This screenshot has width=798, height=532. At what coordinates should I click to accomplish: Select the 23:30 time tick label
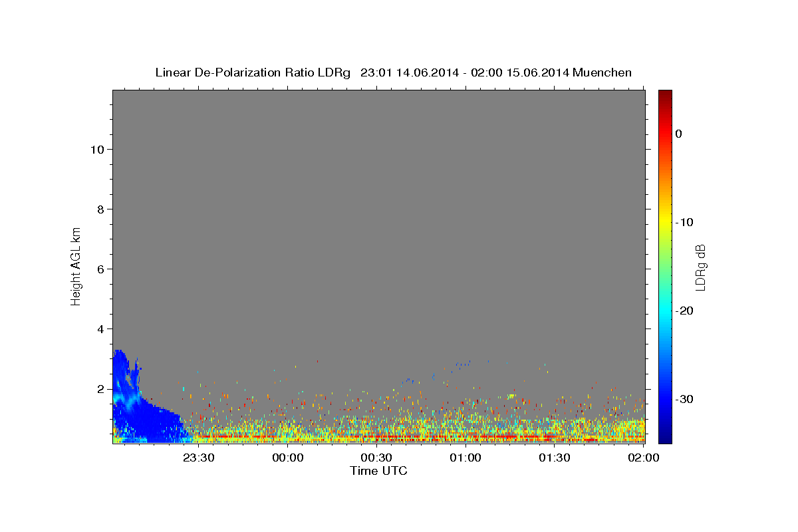pyautogui.click(x=198, y=458)
